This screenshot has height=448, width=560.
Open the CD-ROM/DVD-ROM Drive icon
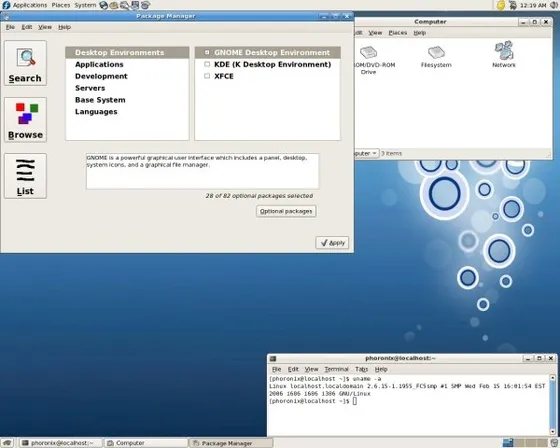[369, 60]
